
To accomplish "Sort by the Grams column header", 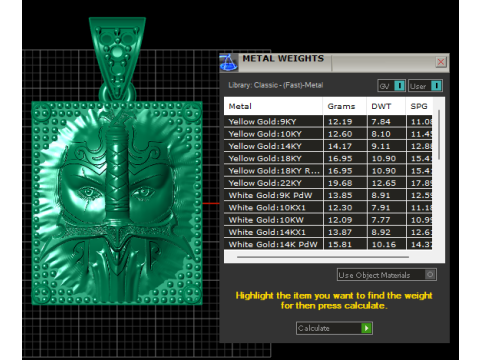I will point(344,106).
